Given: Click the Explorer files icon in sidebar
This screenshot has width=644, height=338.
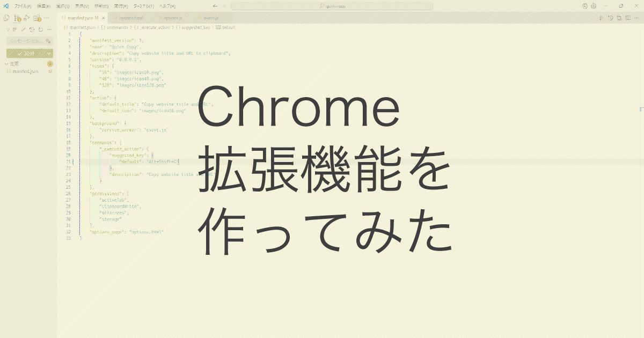Looking at the screenshot, I should click(x=6, y=18).
